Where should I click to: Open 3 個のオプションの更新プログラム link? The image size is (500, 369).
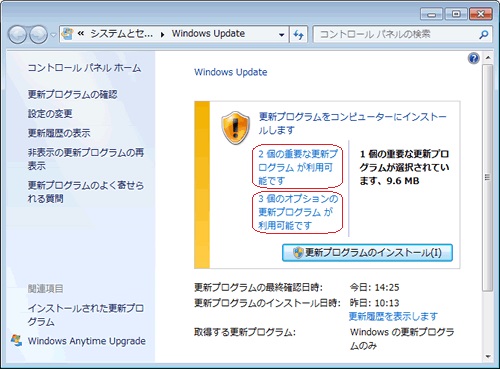pos(298,212)
